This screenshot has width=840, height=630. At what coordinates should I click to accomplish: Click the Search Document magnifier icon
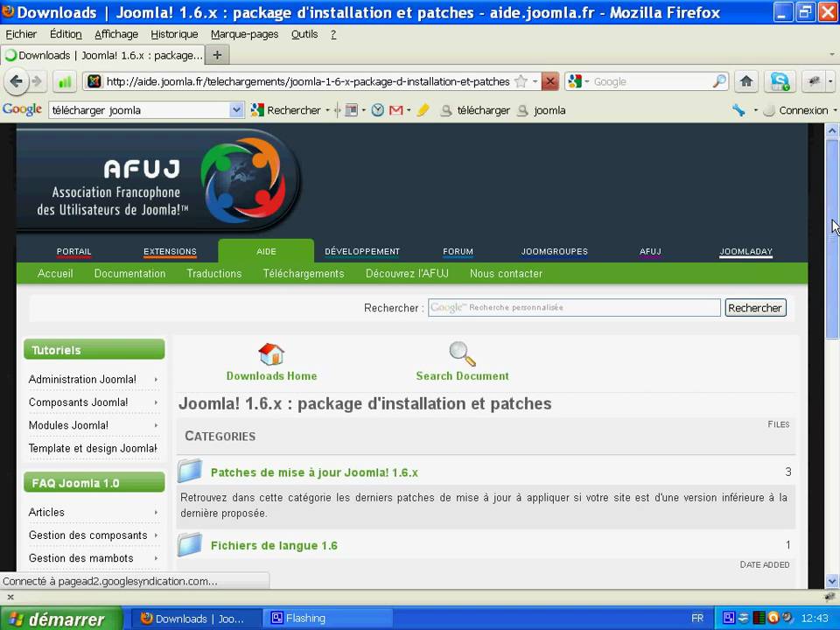pos(462,353)
